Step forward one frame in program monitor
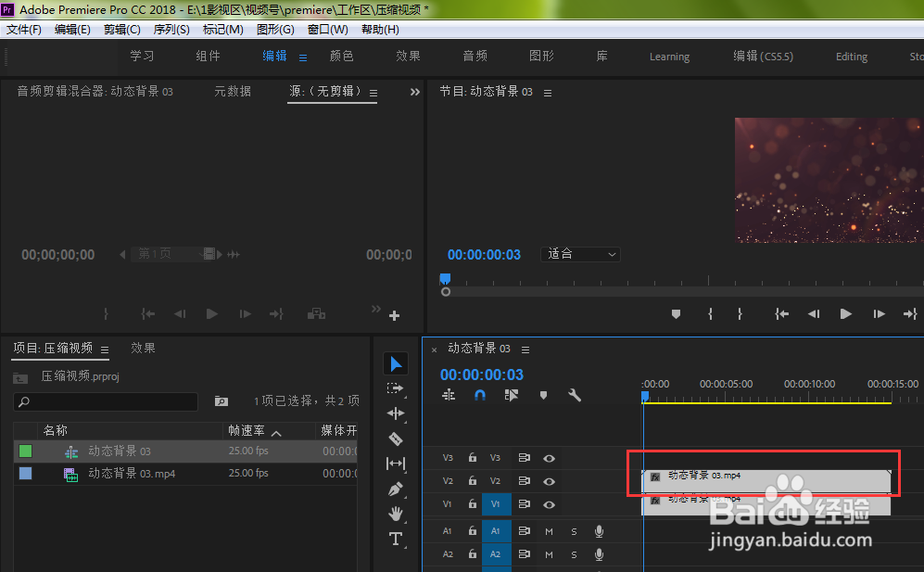924x572 pixels. click(879, 313)
